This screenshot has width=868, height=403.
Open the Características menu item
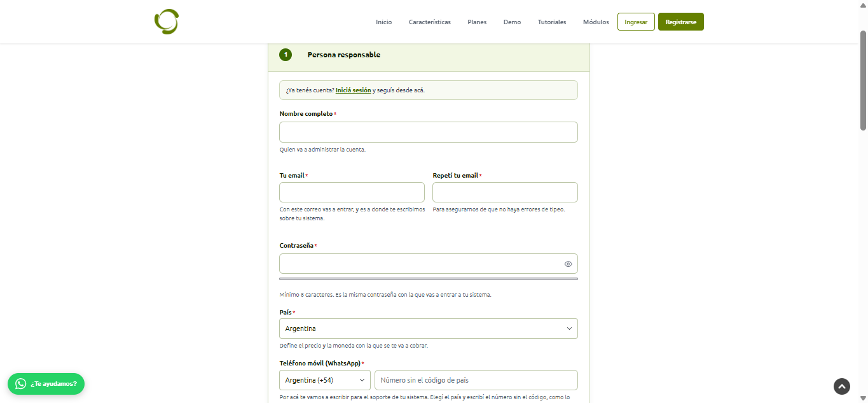point(430,22)
